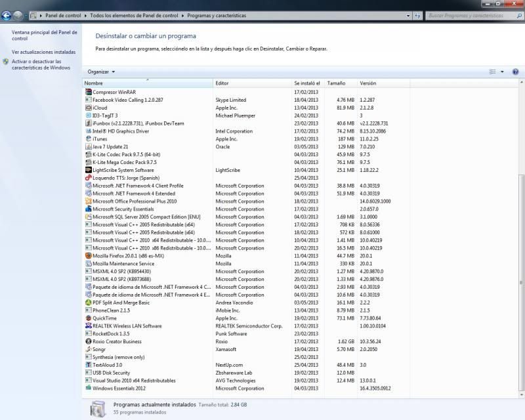
Task: Open the Organizar dropdown menu
Action: tap(101, 72)
